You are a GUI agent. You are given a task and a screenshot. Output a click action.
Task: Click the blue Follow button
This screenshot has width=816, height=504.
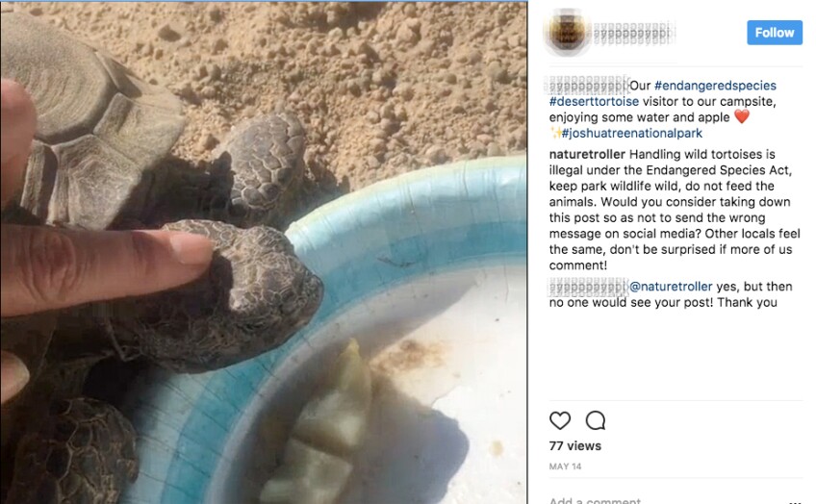[775, 33]
